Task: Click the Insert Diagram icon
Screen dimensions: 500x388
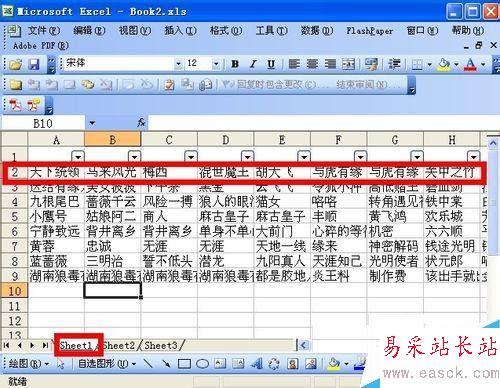Action: [274, 363]
